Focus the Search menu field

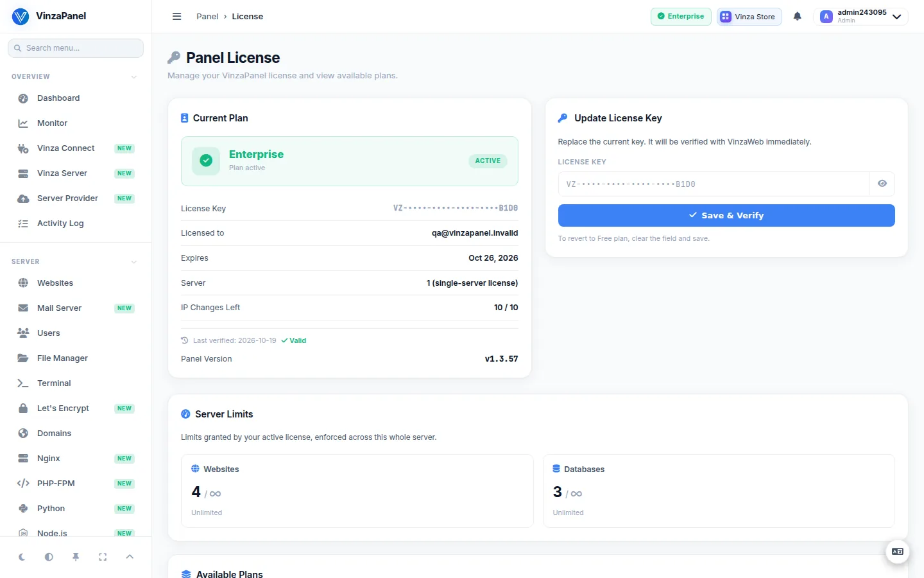point(76,48)
